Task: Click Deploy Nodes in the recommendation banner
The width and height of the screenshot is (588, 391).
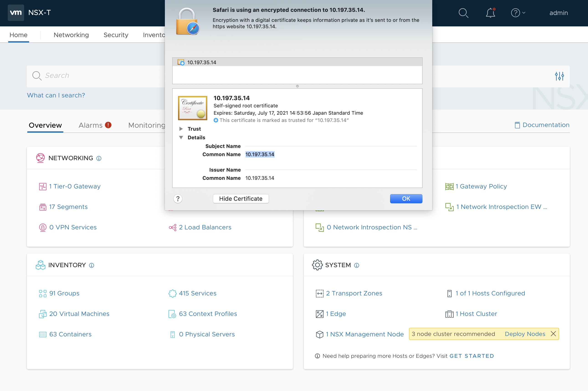Action: [x=525, y=334]
